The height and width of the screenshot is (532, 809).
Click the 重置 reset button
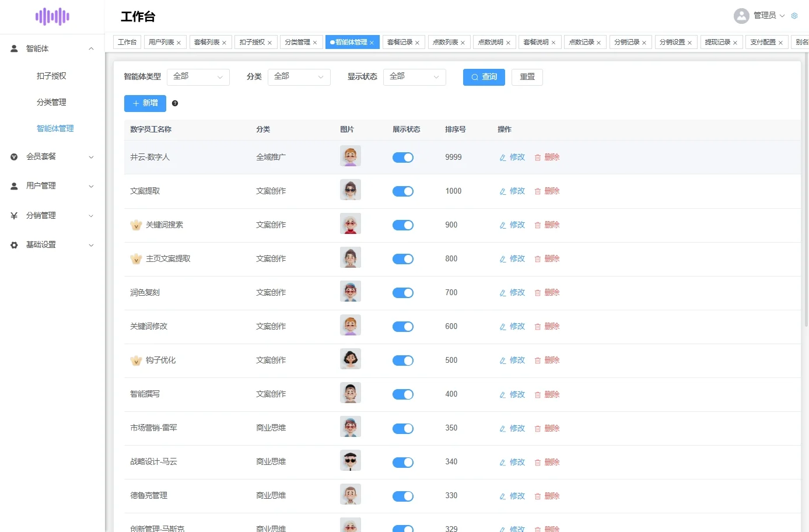527,77
